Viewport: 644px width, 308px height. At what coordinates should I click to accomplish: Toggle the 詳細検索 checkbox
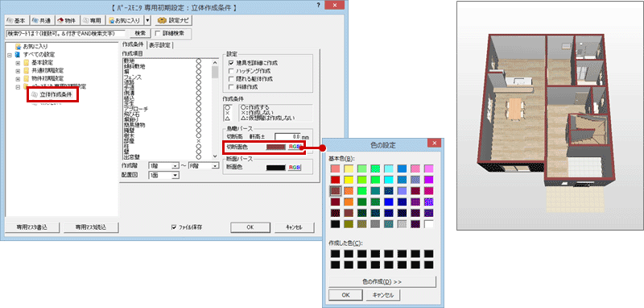(158, 33)
